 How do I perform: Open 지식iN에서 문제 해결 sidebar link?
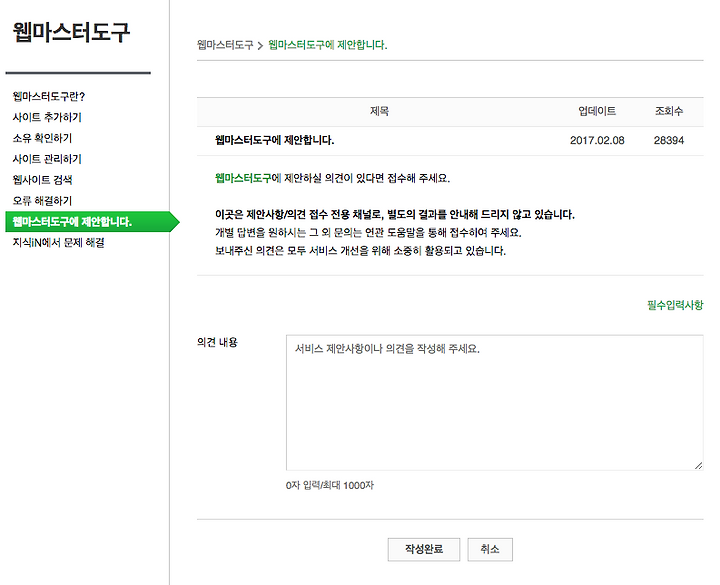coord(58,242)
